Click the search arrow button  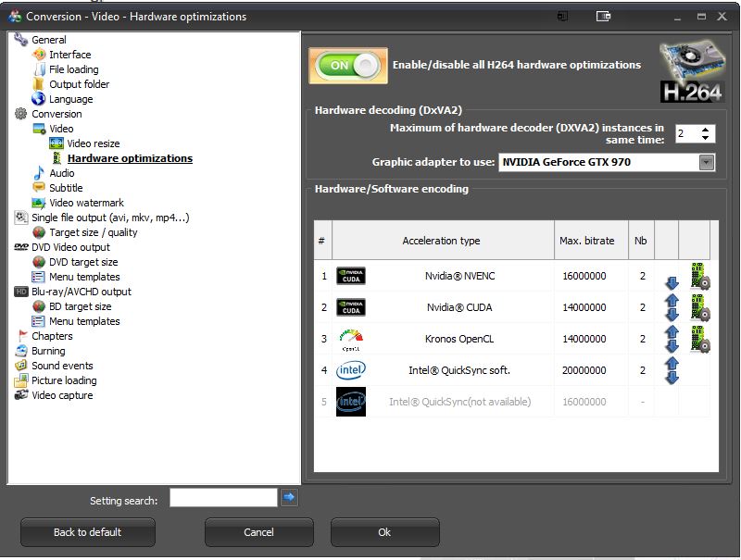click(x=289, y=497)
